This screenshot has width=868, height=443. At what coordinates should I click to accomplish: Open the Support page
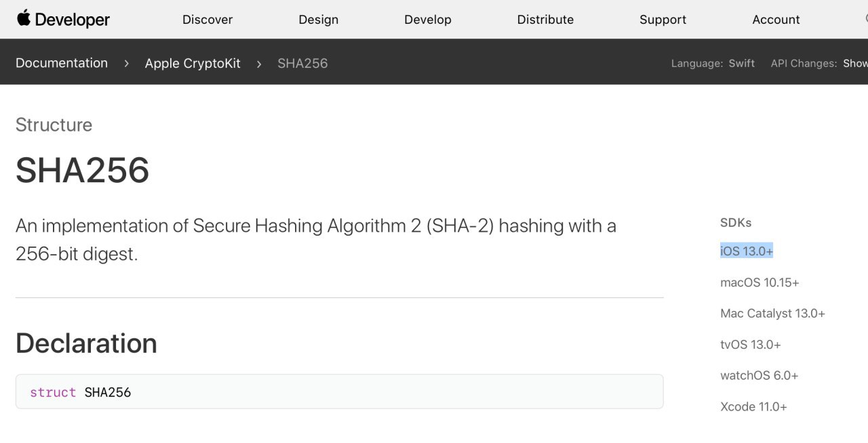pos(663,20)
